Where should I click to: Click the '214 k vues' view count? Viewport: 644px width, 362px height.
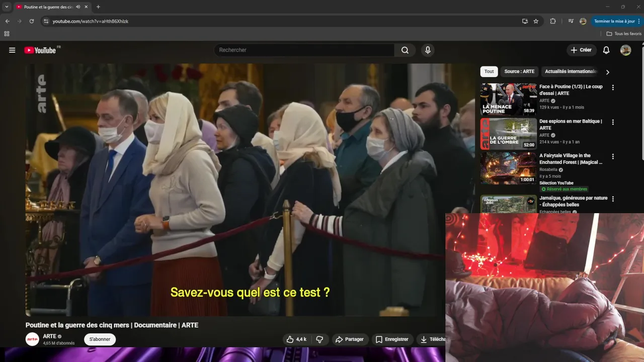[549, 142]
